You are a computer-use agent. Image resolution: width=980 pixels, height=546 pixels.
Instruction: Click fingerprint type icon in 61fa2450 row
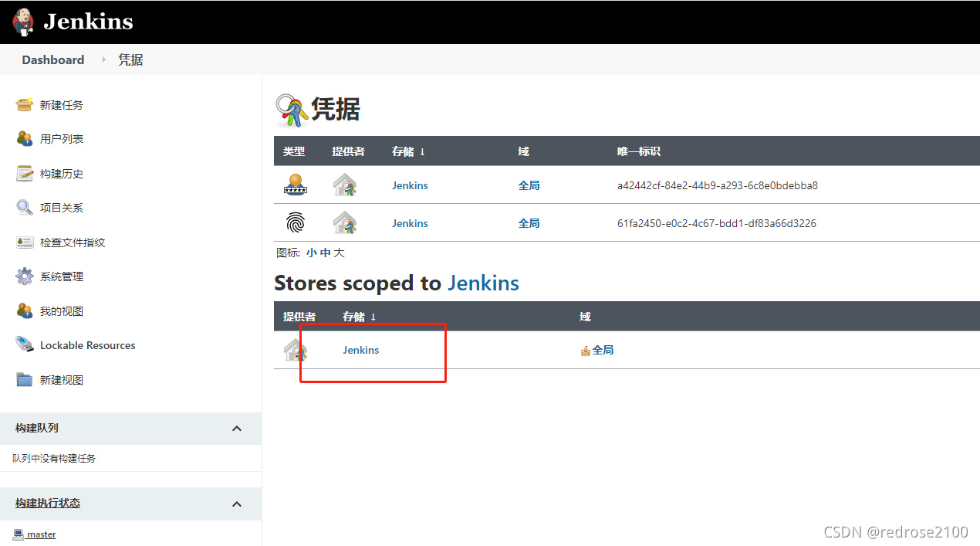(295, 223)
